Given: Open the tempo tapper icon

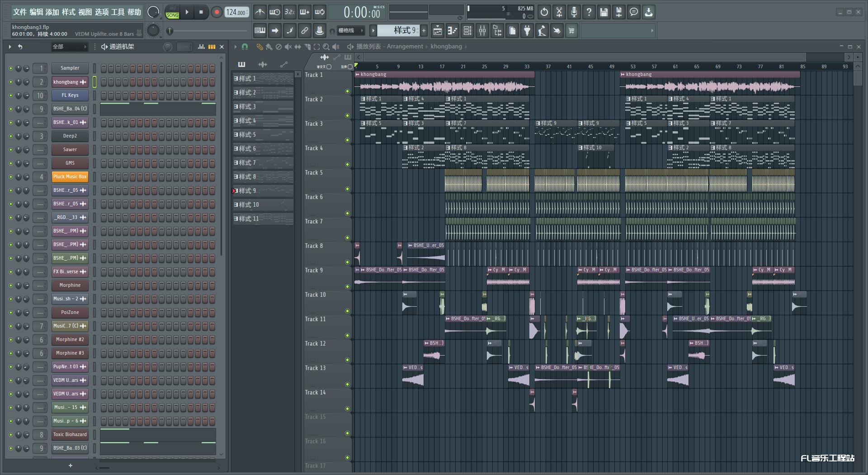Looking at the screenshot, I should tap(542, 31).
